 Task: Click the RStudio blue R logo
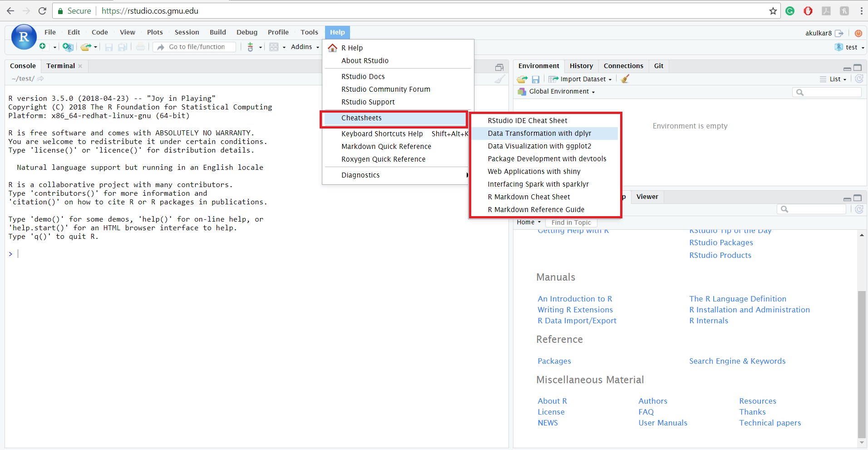point(24,37)
